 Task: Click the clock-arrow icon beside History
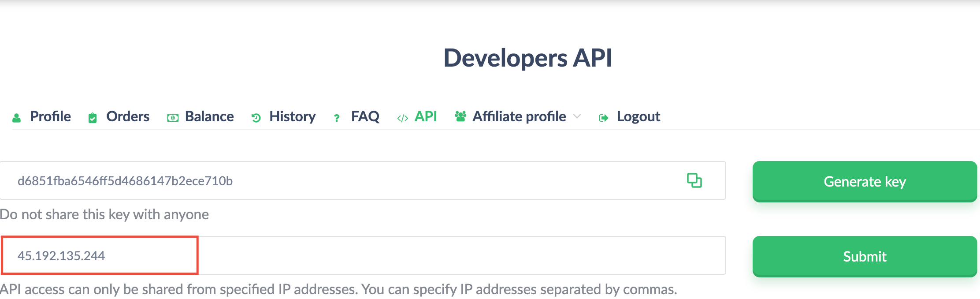256,118
